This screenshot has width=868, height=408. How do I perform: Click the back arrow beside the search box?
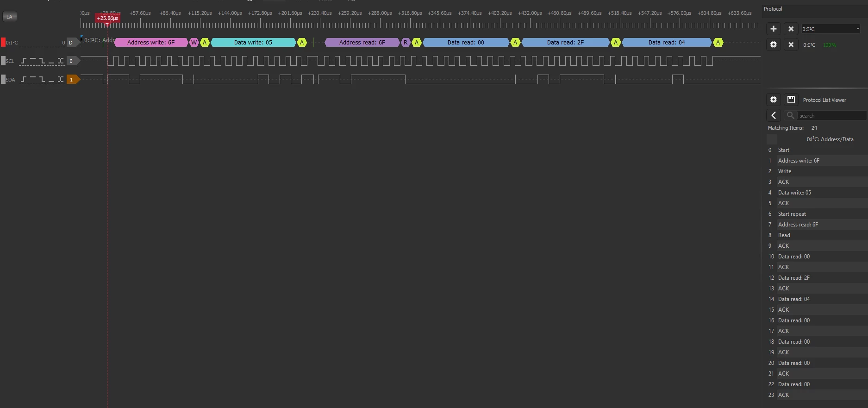point(774,115)
